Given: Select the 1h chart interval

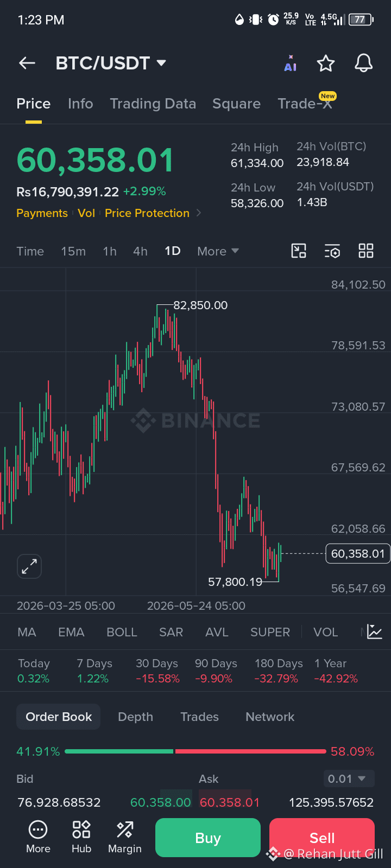Looking at the screenshot, I should (x=110, y=251).
